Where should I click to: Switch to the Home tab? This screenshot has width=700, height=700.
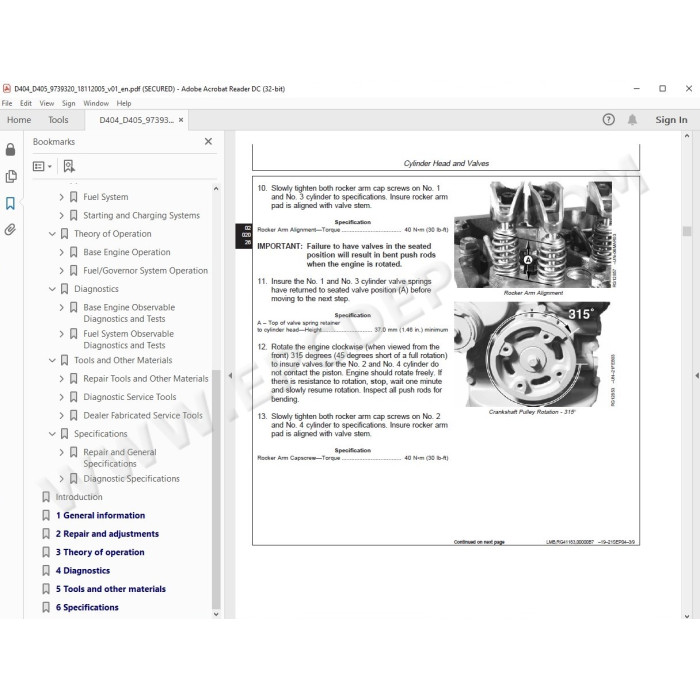point(19,120)
